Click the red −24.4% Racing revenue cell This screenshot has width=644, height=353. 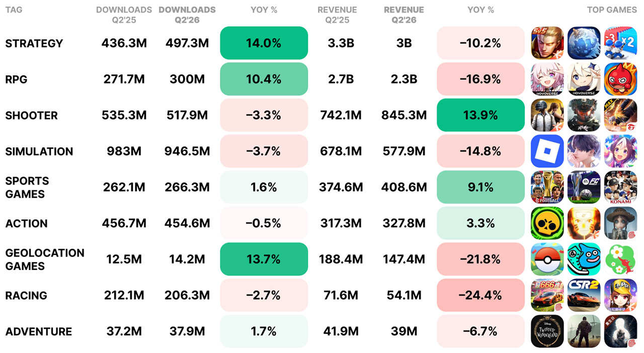pyautogui.click(x=481, y=296)
